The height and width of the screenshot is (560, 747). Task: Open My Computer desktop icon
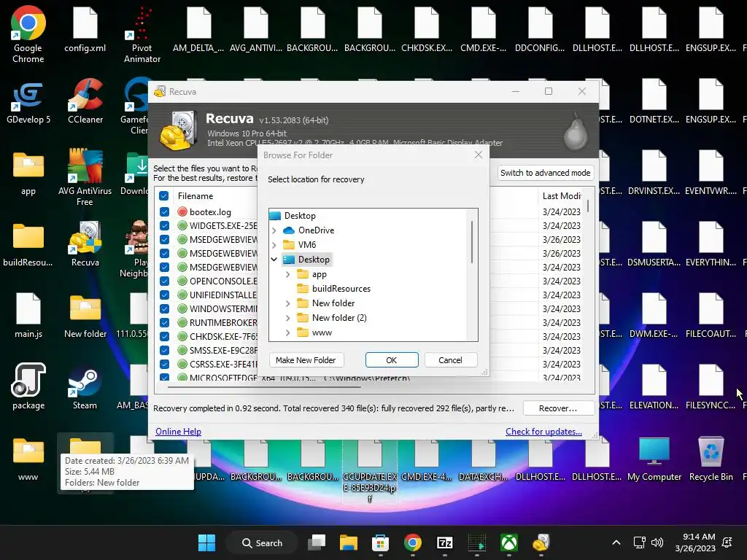tap(654, 459)
